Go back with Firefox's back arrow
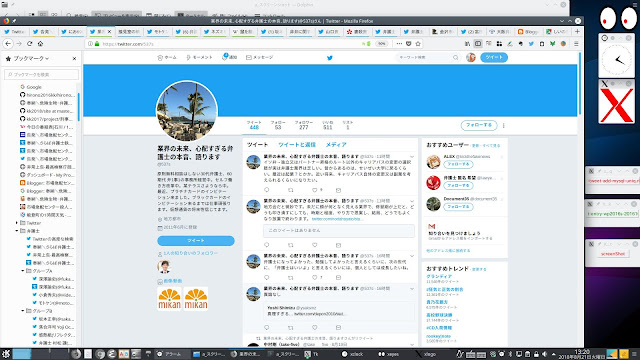 click(x=8, y=44)
